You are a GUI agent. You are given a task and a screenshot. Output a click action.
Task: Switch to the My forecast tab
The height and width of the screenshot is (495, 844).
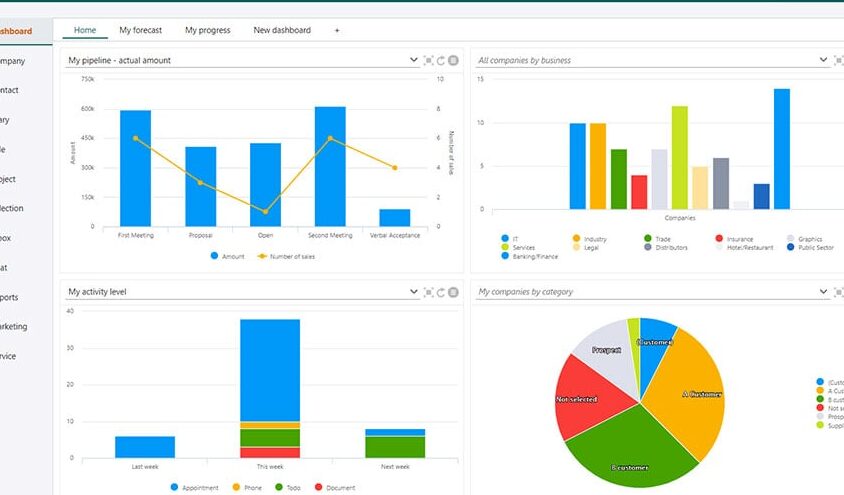tap(140, 30)
